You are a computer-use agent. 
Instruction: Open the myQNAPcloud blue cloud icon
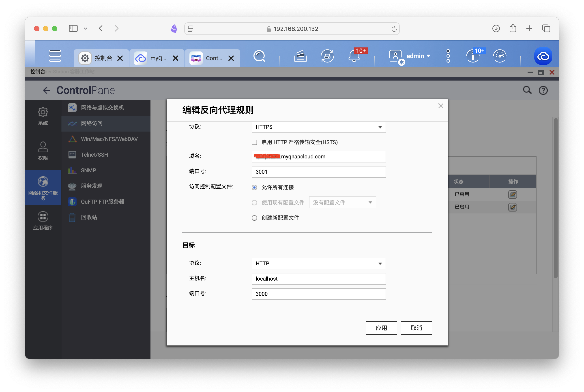click(x=543, y=56)
